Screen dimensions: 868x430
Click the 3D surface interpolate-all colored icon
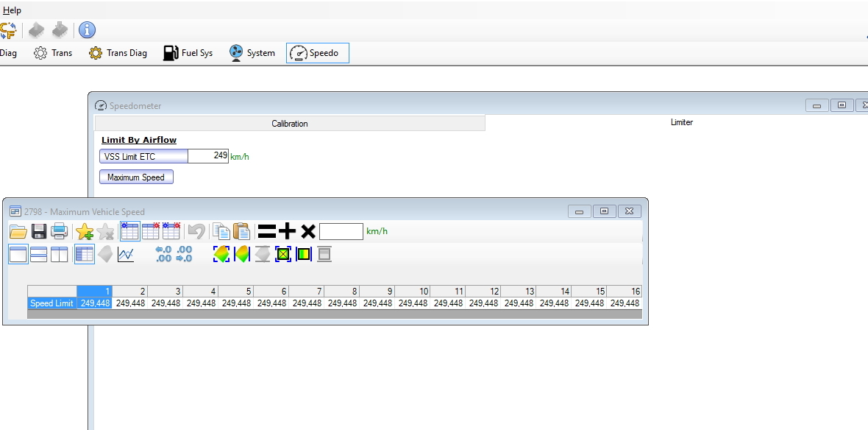[x=221, y=254]
